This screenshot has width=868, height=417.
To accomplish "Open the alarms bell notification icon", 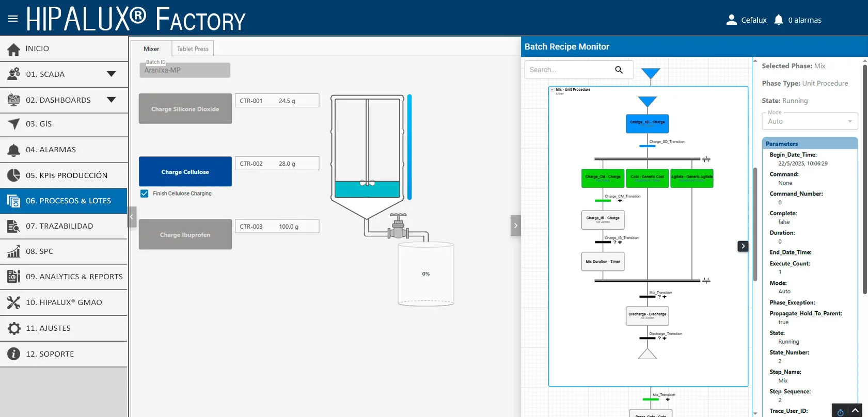I will [x=779, y=20].
